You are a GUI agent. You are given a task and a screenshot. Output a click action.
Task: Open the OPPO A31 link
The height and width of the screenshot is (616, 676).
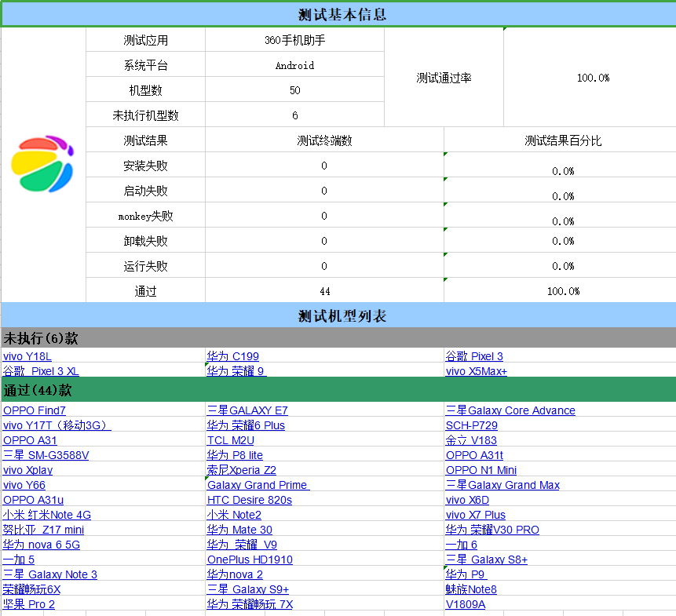point(30,441)
